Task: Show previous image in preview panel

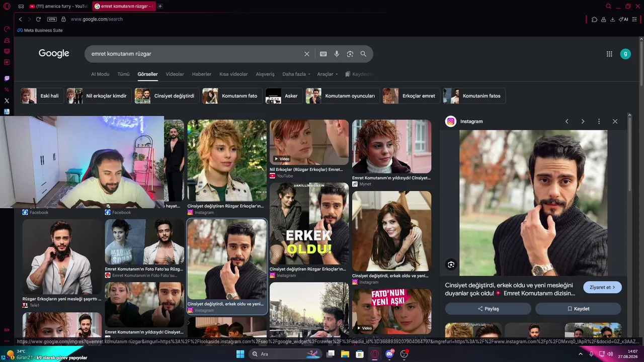Action: tap(567, 121)
